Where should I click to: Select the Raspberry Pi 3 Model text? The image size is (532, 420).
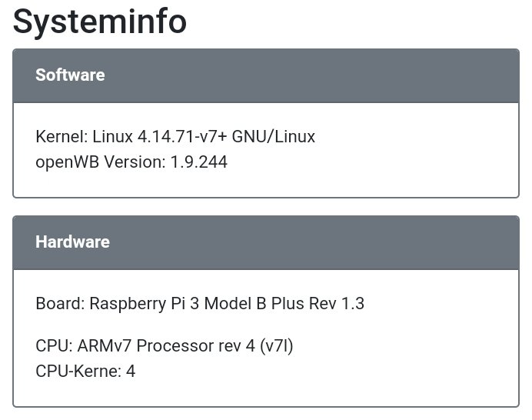(171, 303)
